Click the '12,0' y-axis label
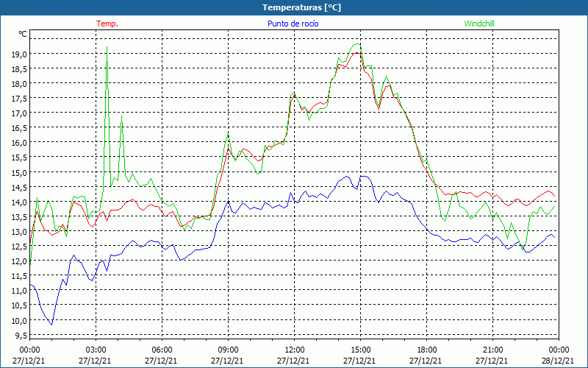Image resolution: width=588 pixels, height=368 pixels. point(20,261)
